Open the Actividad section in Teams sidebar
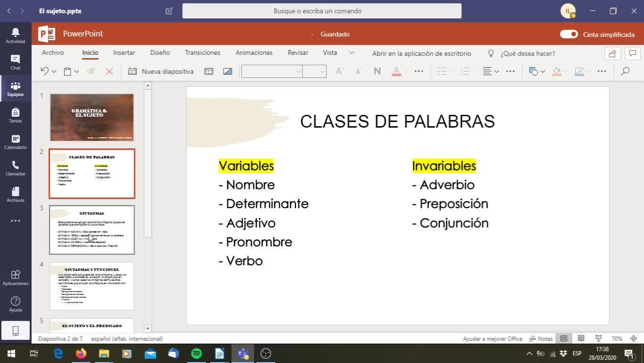This screenshot has height=363, width=644. (16, 35)
